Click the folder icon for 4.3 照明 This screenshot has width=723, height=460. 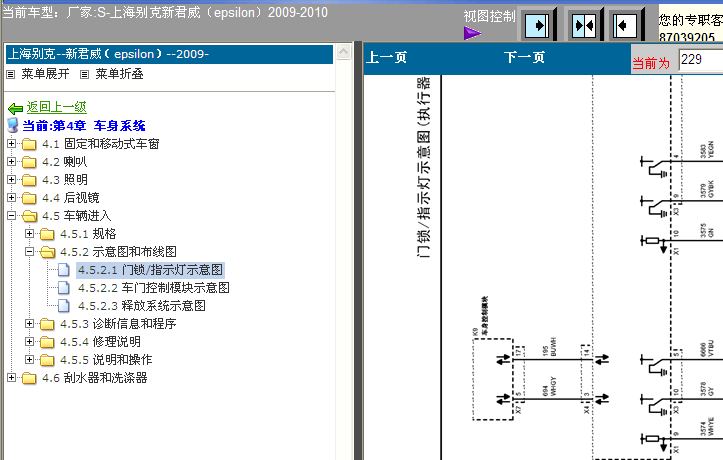click(29, 180)
